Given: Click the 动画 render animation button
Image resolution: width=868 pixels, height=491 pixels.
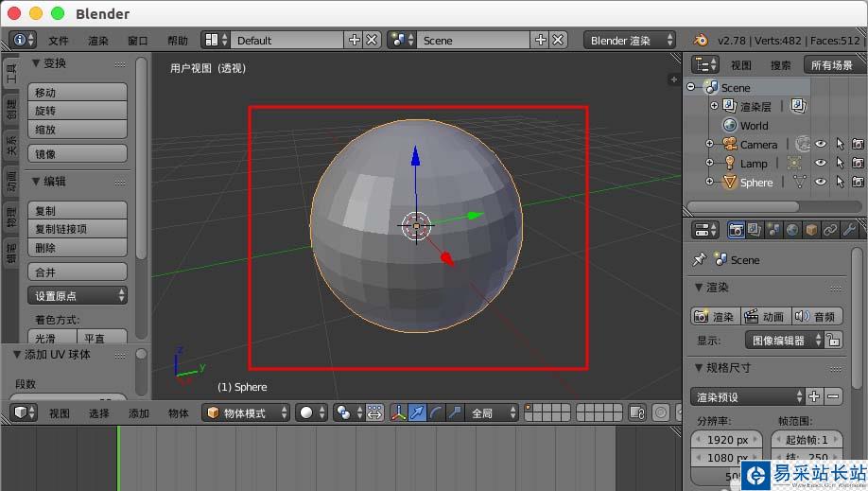Looking at the screenshot, I should coord(766,316).
